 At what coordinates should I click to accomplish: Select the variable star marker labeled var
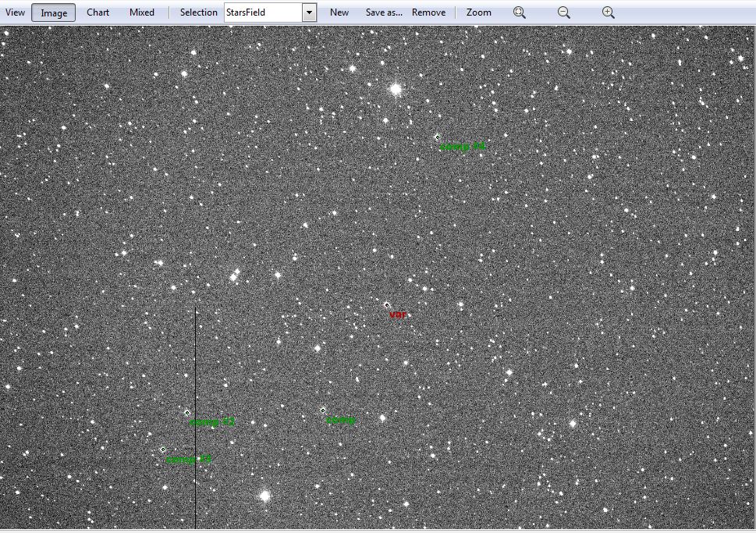386,305
